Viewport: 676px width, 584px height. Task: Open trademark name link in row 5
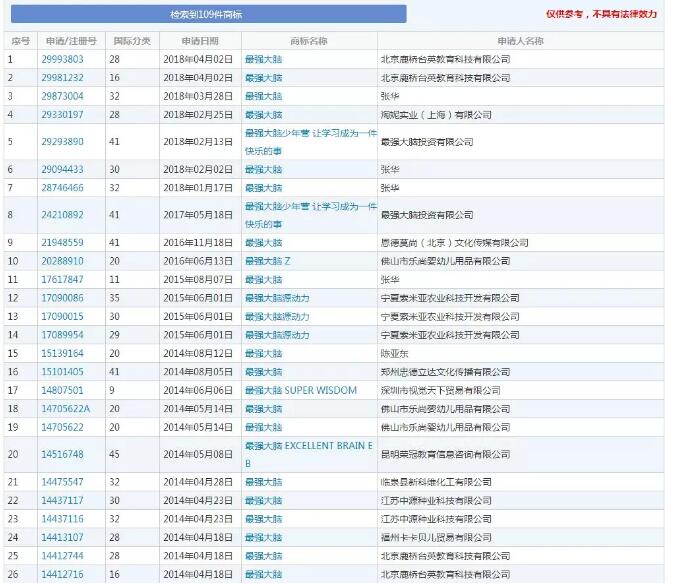click(311, 142)
